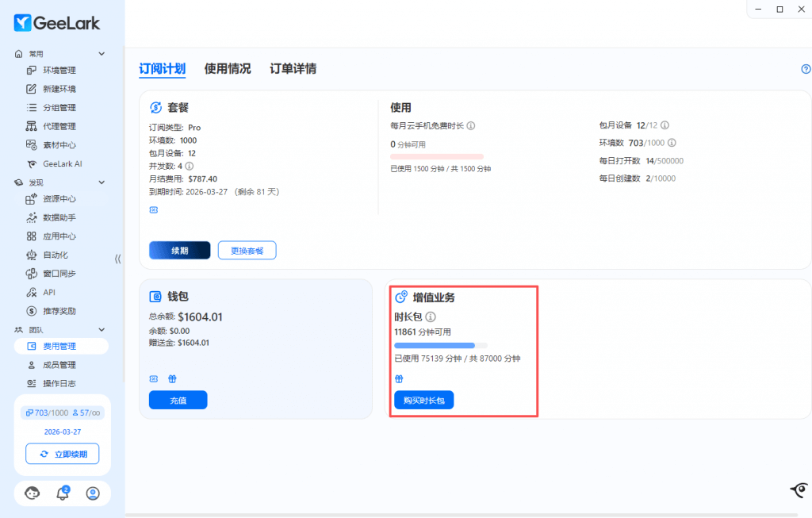Click the help question mark icon

pyautogui.click(x=806, y=69)
